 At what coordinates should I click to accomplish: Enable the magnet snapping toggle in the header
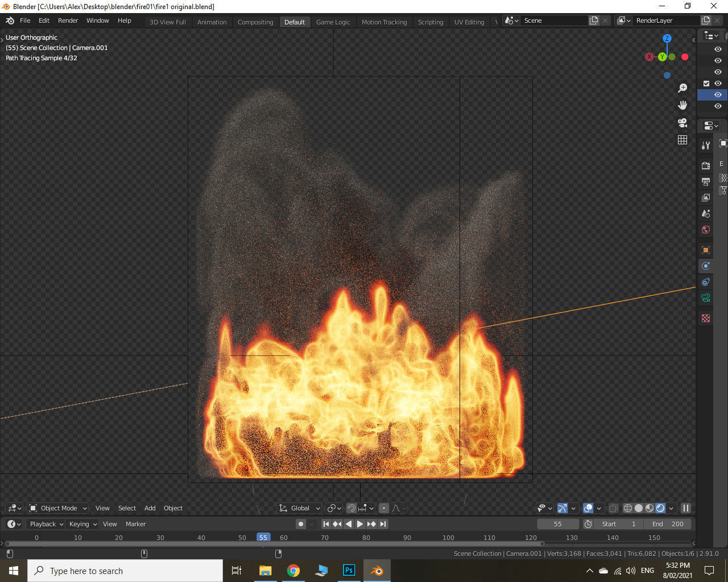tap(351, 508)
